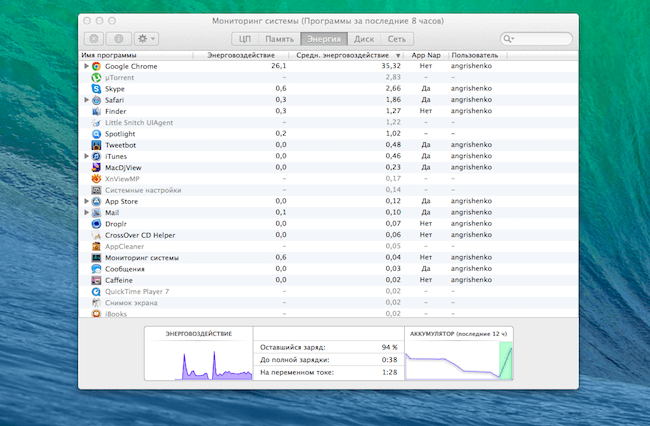Click the AppCleaner icon
Screen dimensions: 650x426
point(96,247)
